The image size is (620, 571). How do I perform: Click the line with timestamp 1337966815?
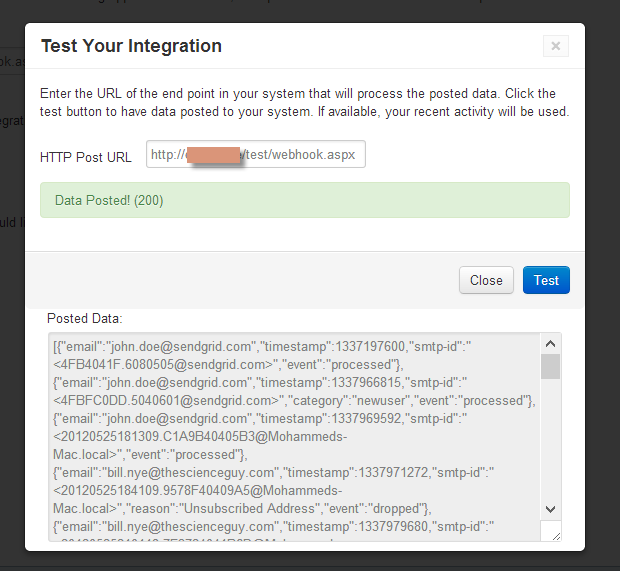click(260, 383)
